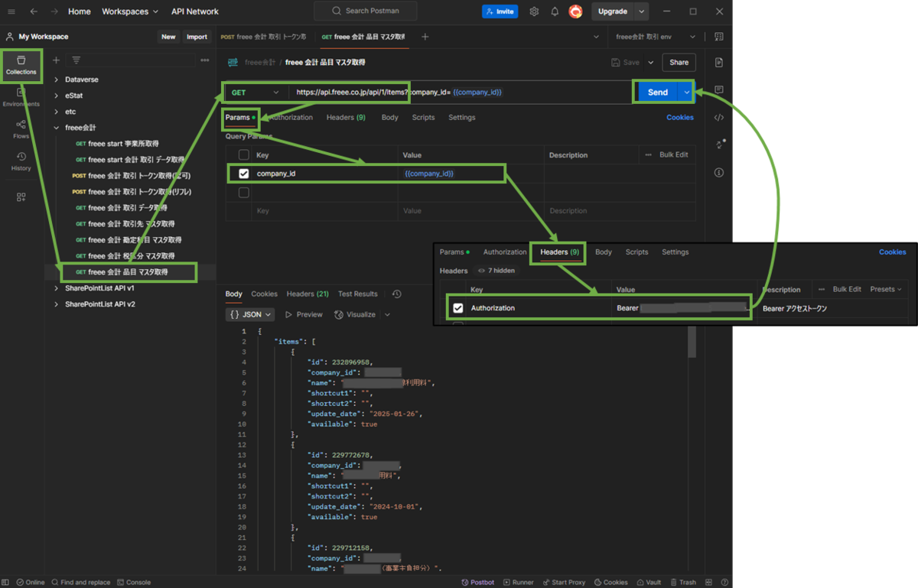Open the Upgrade dropdown arrow

click(x=642, y=11)
